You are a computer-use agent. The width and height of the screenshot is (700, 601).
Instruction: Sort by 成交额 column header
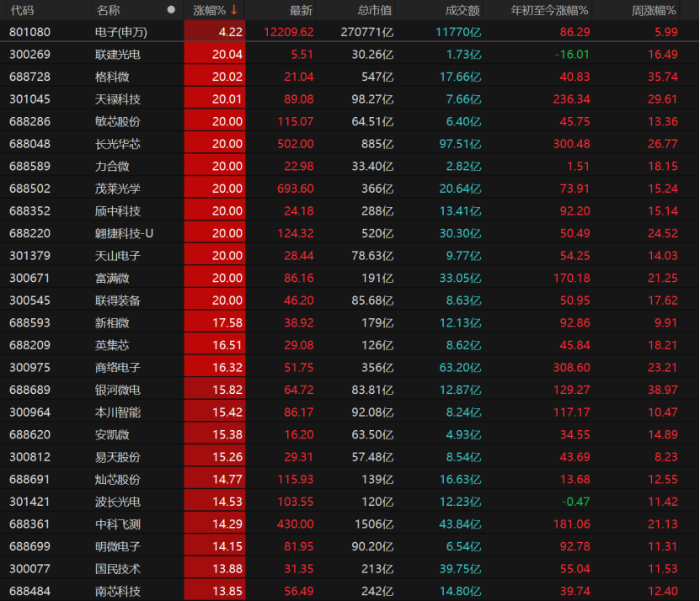click(462, 10)
